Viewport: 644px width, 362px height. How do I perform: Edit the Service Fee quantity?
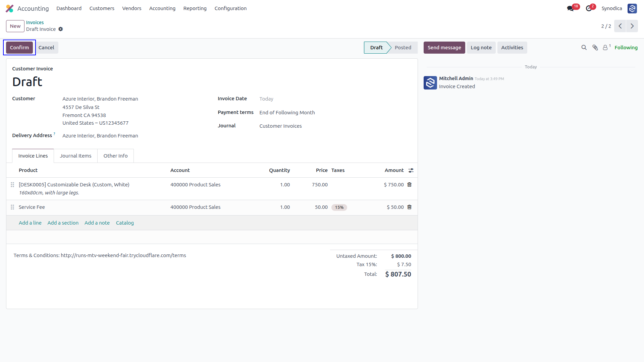click(285, 207)
